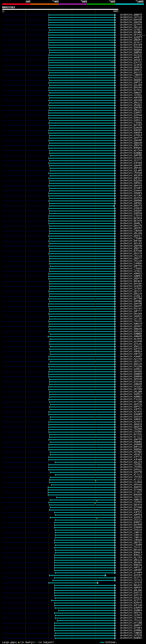This screenshot has width=146, height=644.
Task: Click the white query sequence bar
Action: 60,10
